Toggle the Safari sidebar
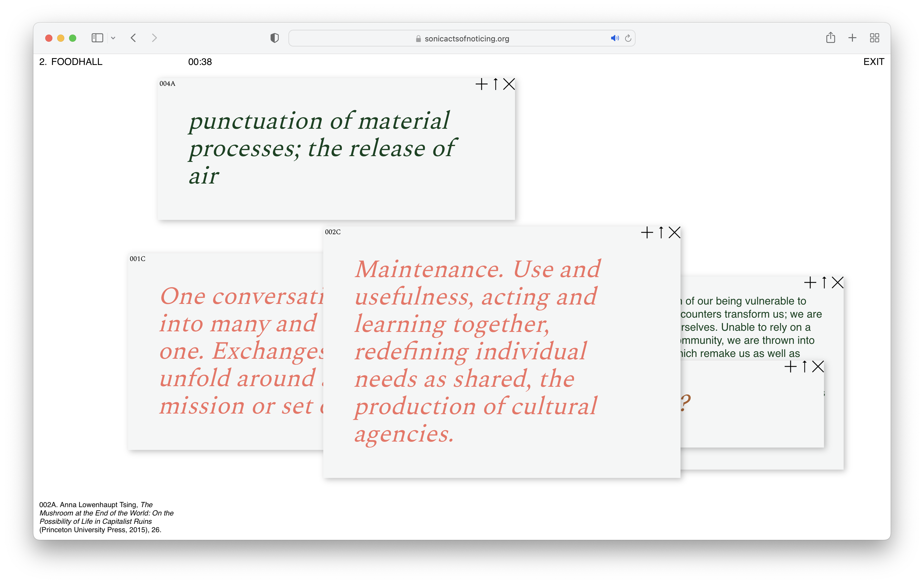 pyautogui.click(x=97, y=38)
